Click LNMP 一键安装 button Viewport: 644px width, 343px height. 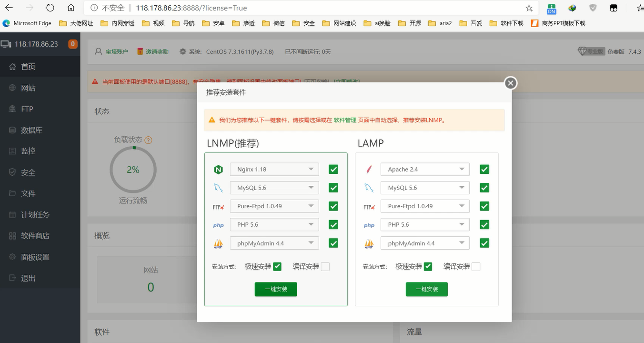(x=276, y=289)
